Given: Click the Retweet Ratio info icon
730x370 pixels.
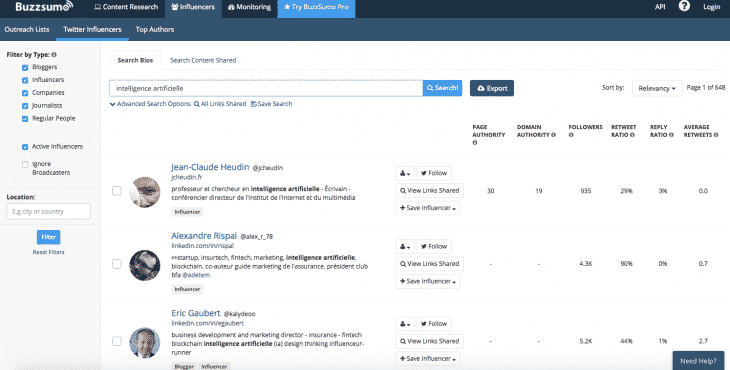Looking at the screenshot, I should click(632, 135).
